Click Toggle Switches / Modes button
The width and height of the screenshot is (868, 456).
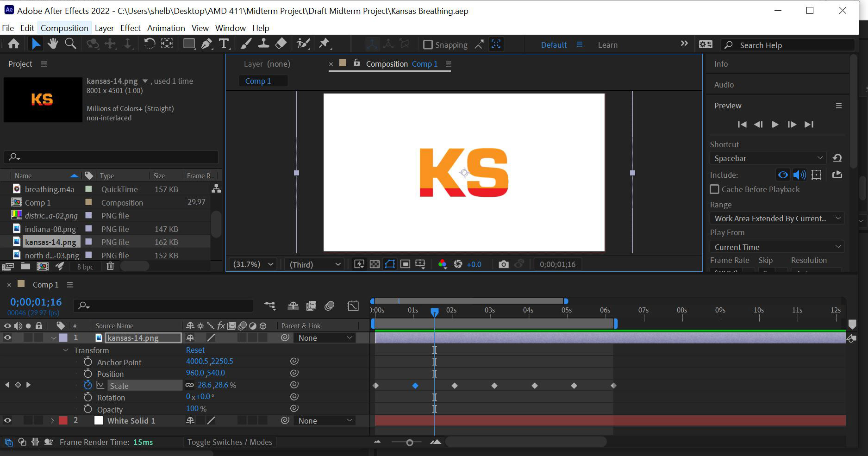230,442
